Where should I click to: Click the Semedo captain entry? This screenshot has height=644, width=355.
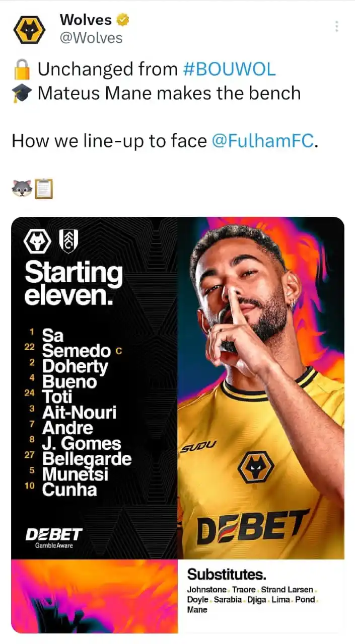tap(77, 350)
